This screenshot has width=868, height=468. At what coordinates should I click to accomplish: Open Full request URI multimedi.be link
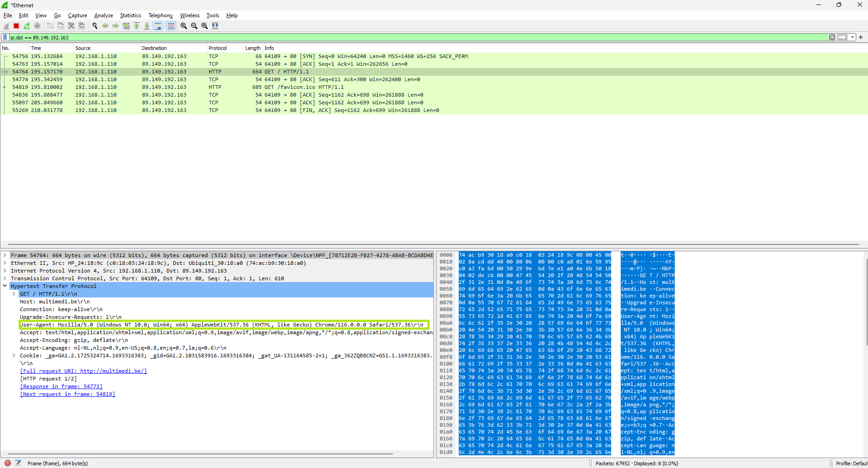83,371
